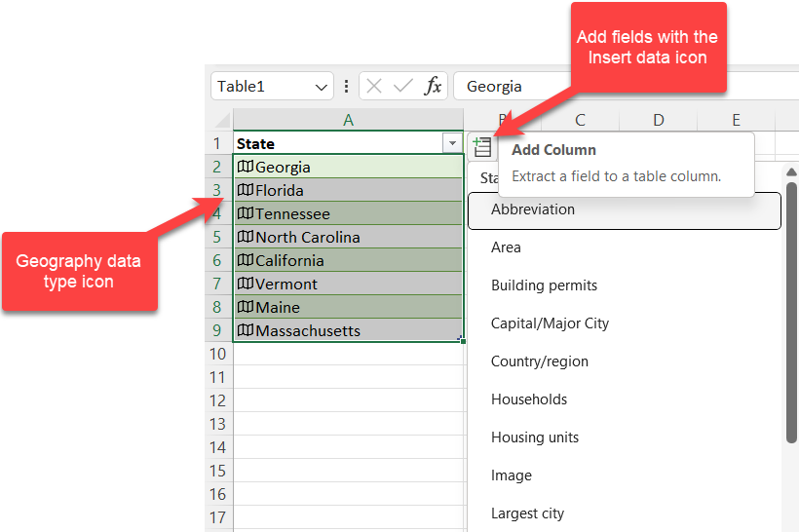799x532 pixels.
Task: Click the field list scroll up arrow
Action: (791, 171)
